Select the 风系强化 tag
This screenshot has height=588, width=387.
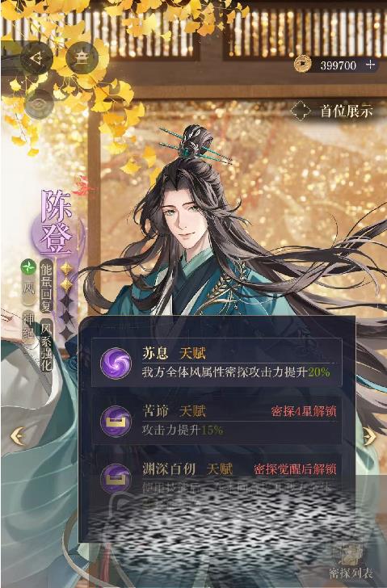click(x=47, y=345)
